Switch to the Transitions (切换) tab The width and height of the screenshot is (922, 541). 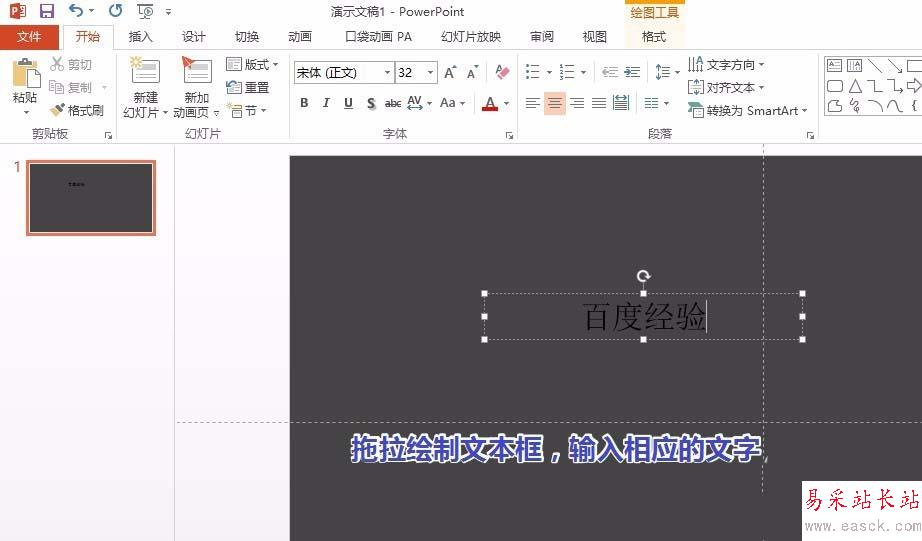click(x=246, y=37)
